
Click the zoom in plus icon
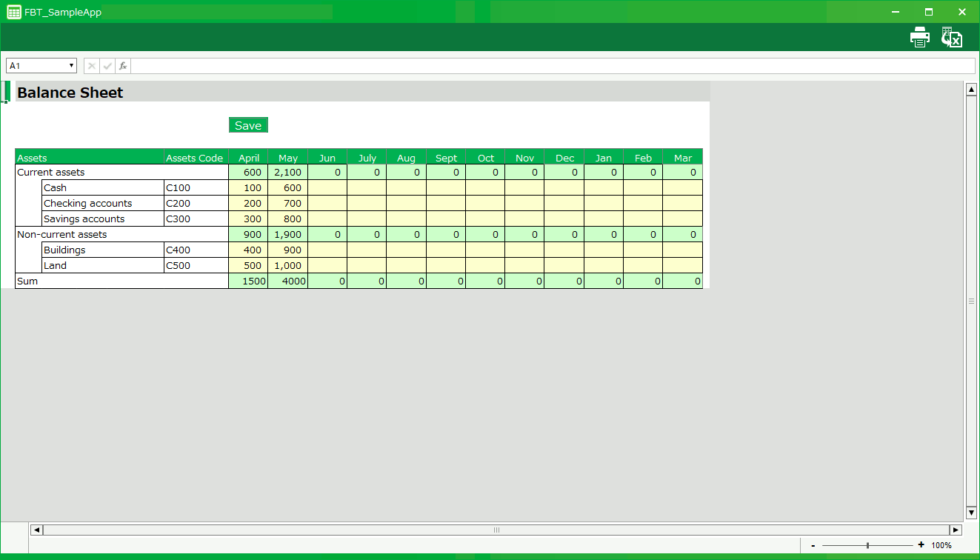click(x=921, y=545)
